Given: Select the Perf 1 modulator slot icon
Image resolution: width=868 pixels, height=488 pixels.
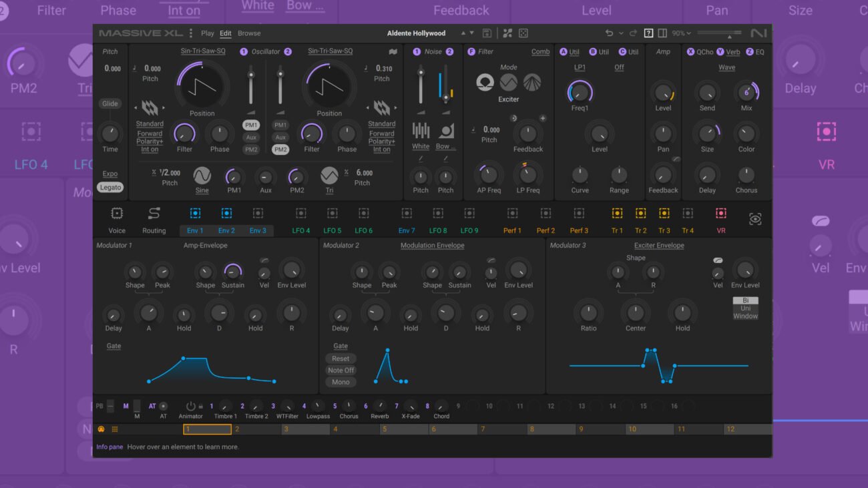Looking at the screenshot, I should (512, 214).
